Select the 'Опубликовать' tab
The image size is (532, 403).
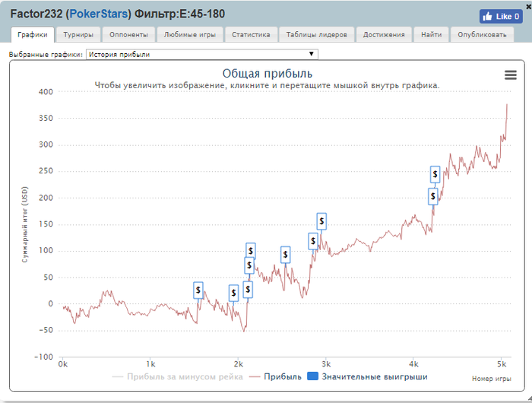click(482, 35)
